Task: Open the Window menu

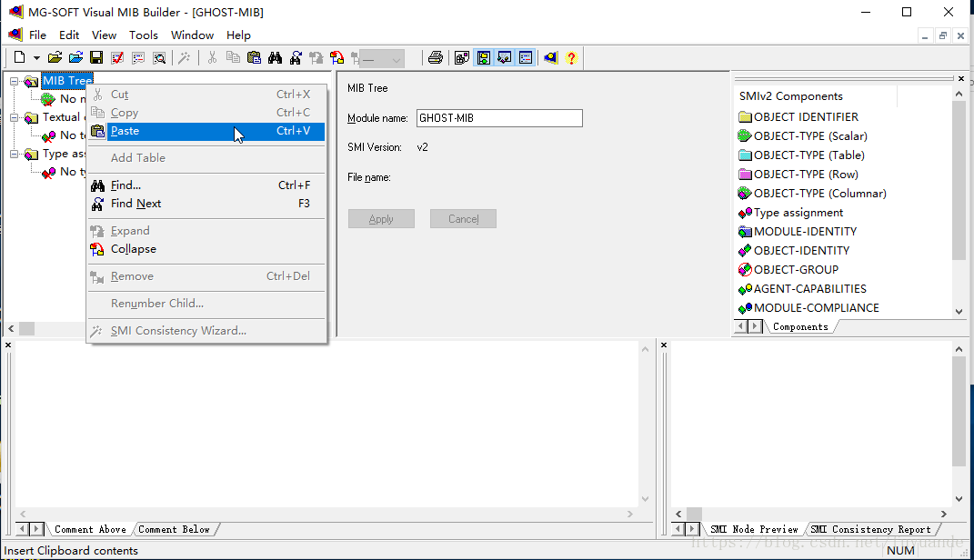Action: (192, 35)
